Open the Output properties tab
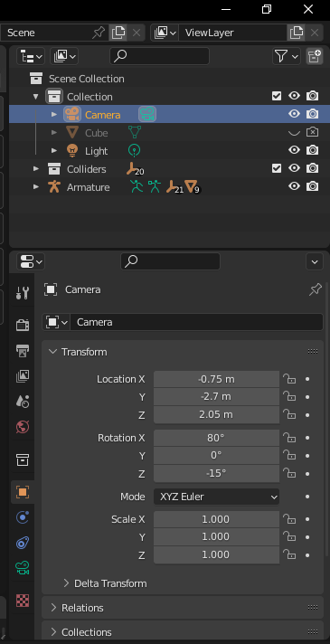The height and width of the screenshot is (644, 330). [23, 351]
